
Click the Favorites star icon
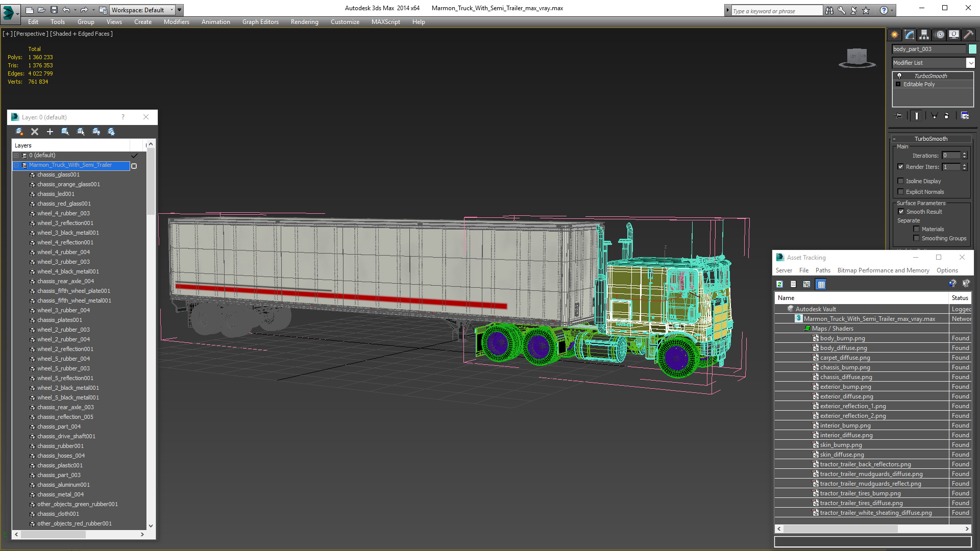[866, 10]
